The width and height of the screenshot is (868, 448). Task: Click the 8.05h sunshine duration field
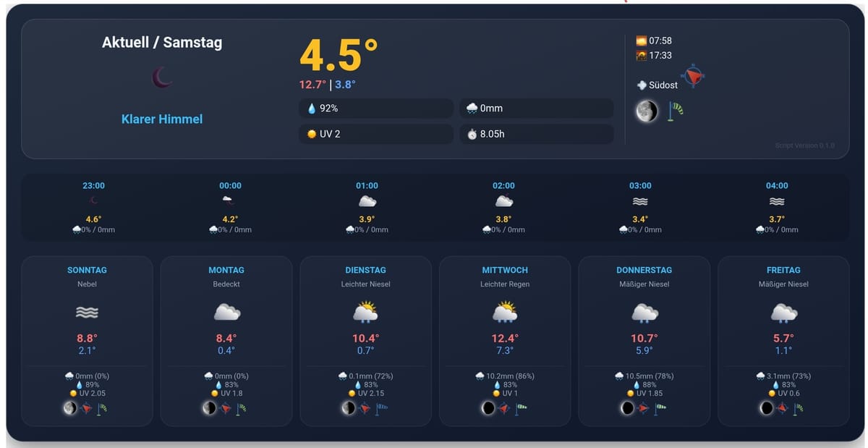point(537,134)
